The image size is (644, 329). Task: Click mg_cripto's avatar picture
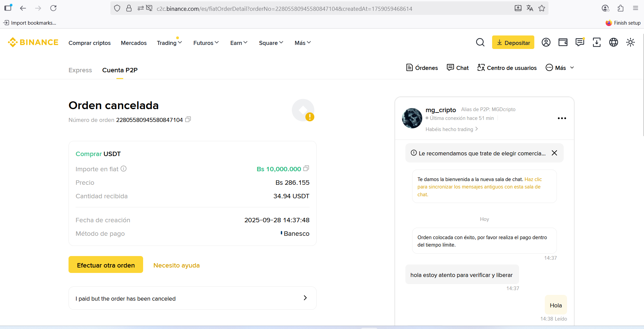[412, 118]
